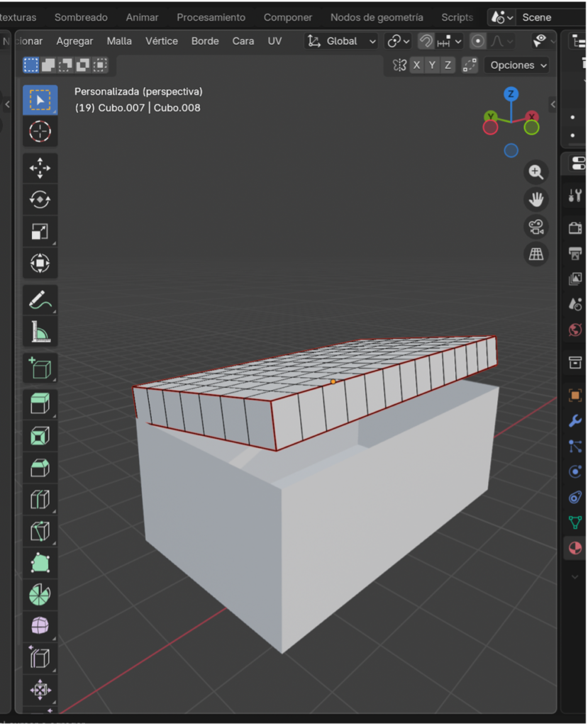Pick the Loop Cut tool
This screenshot has height=726, width=588.
(40, 500)
